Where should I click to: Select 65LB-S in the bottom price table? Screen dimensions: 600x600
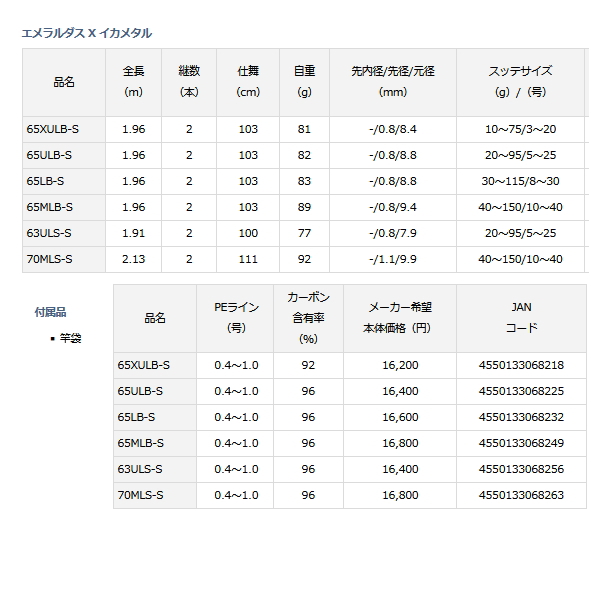(x=136, y=417)
